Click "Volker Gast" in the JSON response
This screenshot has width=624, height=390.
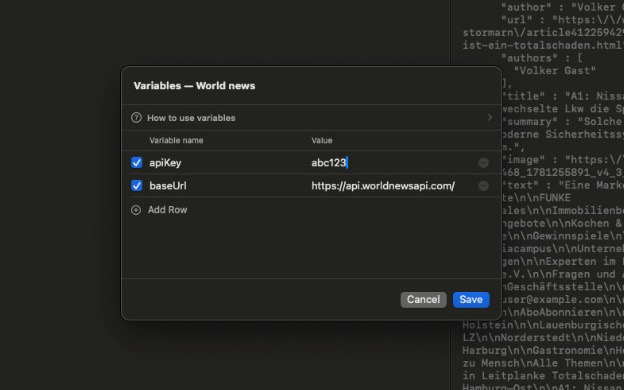pos(555,70)
